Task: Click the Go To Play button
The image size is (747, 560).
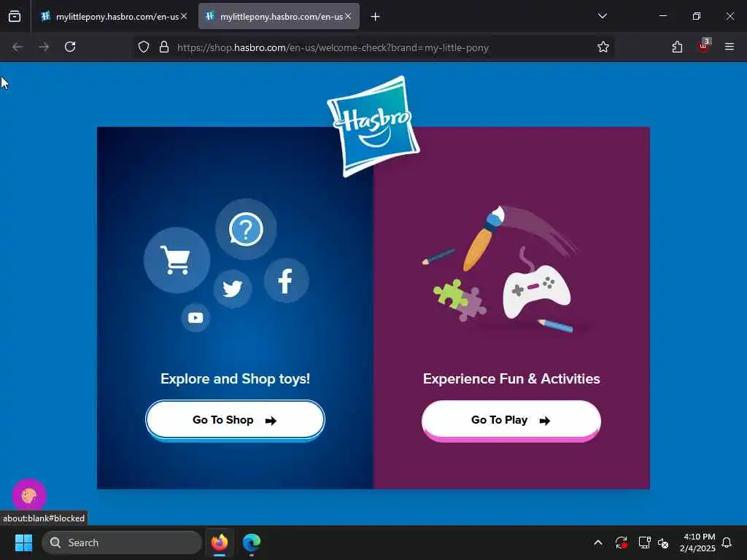Action: click(511, 420)
